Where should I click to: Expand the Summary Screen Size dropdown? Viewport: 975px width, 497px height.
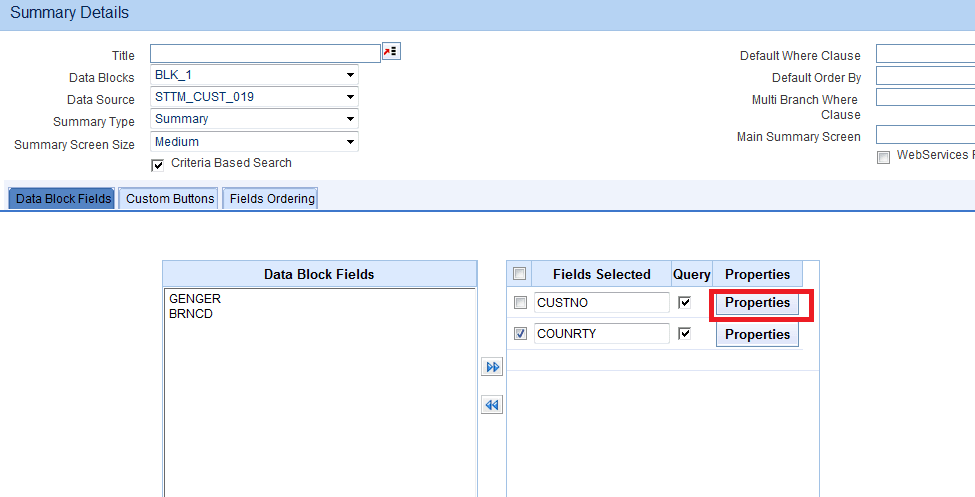tap(254, 142)
